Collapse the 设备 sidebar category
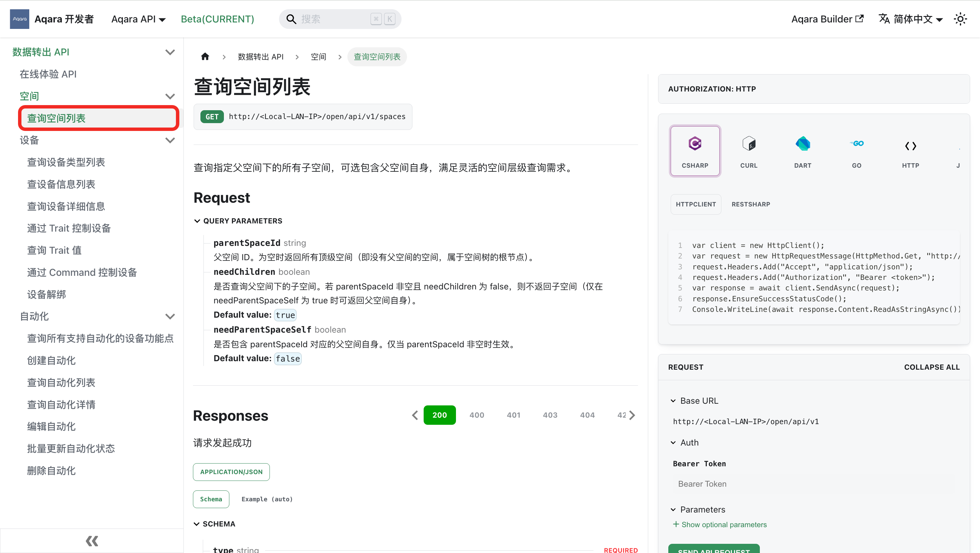Screen dimensions: 980x553 (170, 140)
